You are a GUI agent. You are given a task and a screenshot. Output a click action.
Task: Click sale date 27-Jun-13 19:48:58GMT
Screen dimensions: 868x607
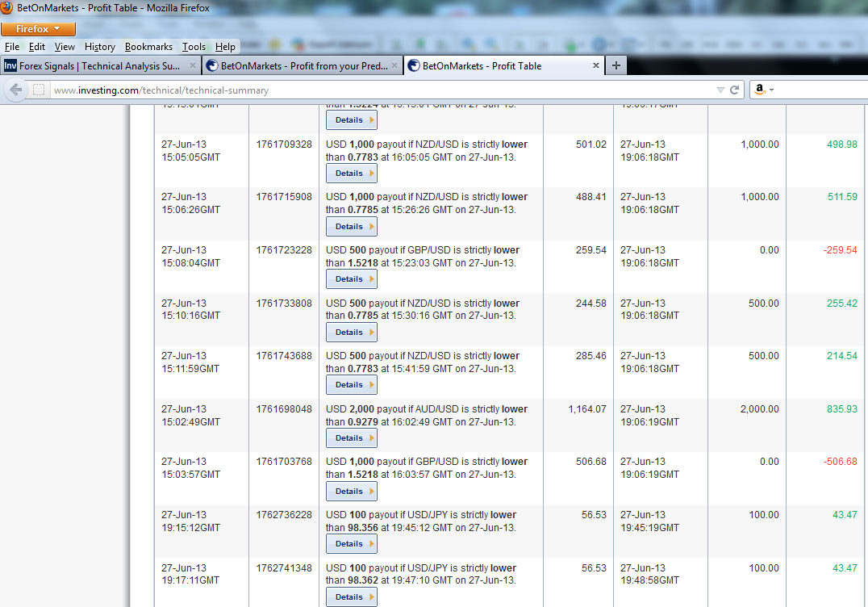tap(649, 575)
